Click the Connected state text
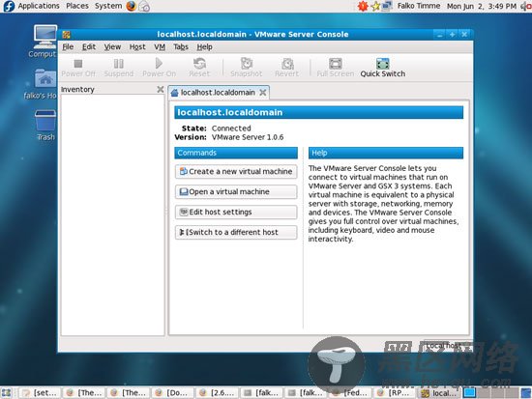 (x=231, y=128)
